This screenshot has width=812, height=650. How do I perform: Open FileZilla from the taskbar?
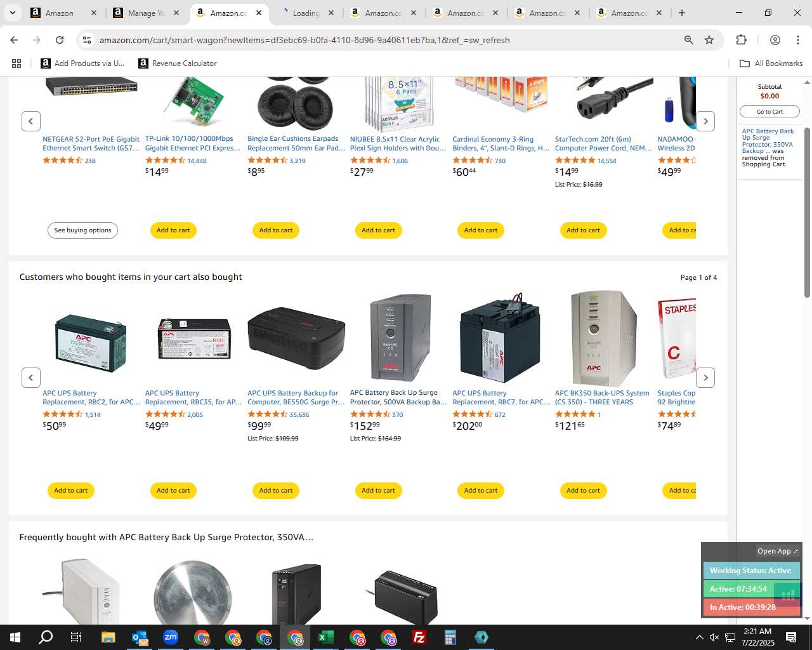419,637
